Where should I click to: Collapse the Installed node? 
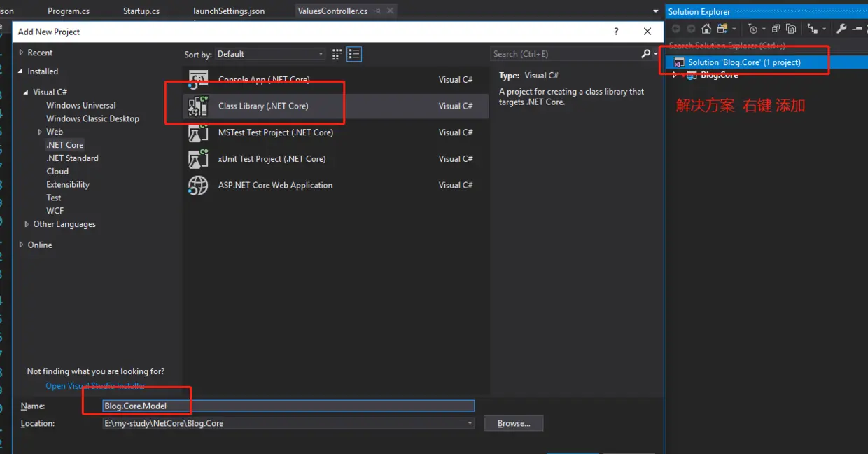tap(21, 71)
